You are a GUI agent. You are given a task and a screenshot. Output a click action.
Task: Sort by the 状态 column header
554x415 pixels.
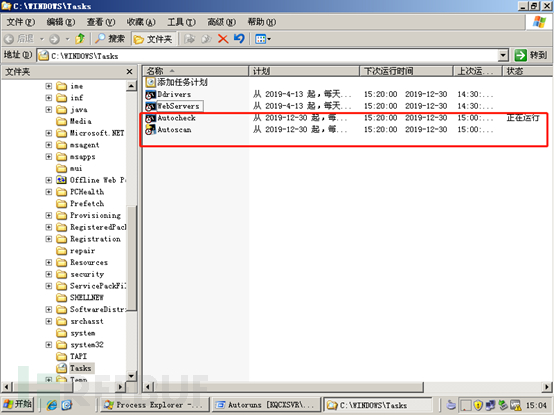[527, 71]
